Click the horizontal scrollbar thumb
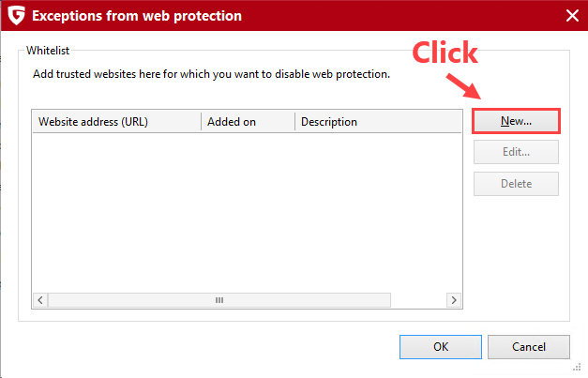Screen dimensions: 588x378 [x=220, y=300]
